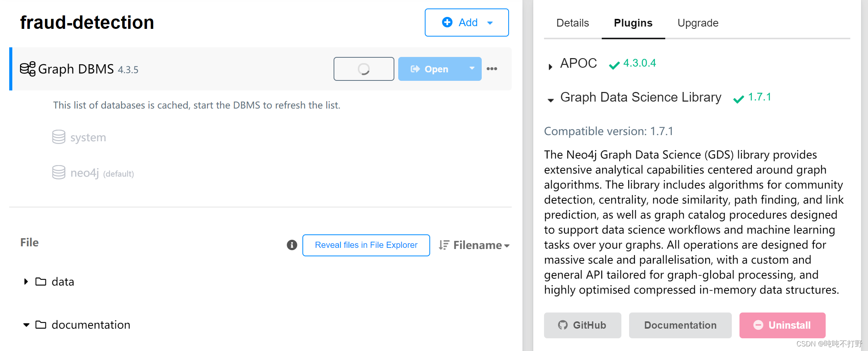Click the documentation folder icon
The height and width of the screenshot is (351, 868).
tap(41, 325)
